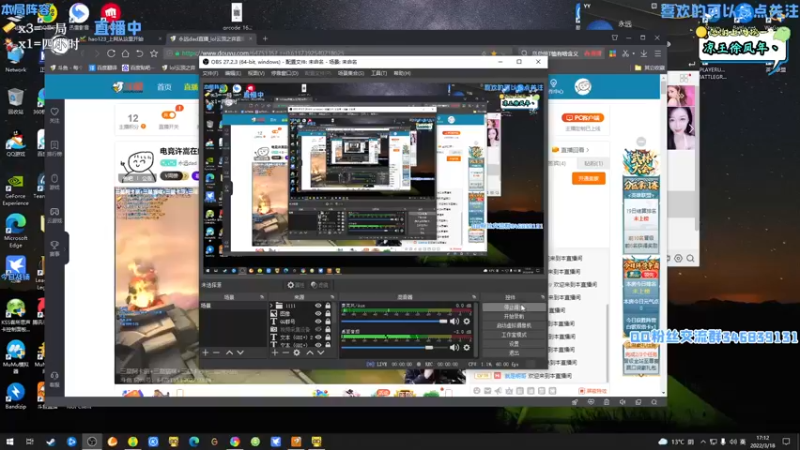Click Exit button in OBS controls
The image size is (800, 450).
click(x=514, y=353)
